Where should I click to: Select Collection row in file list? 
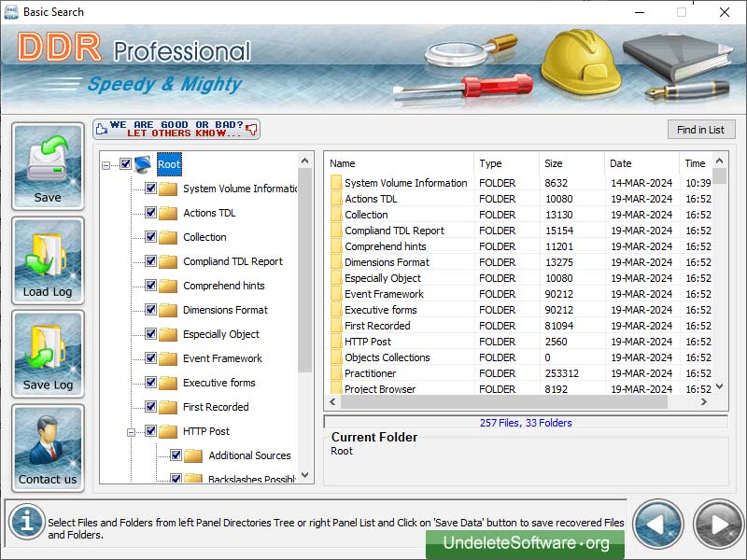coord(518,215)
